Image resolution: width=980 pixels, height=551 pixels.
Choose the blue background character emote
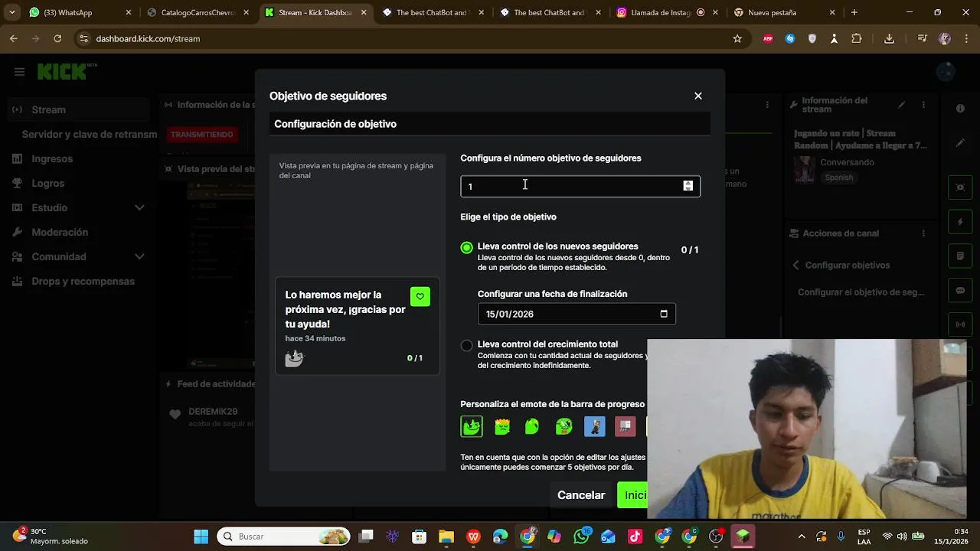pyautogui.click(x=594, y=426)
